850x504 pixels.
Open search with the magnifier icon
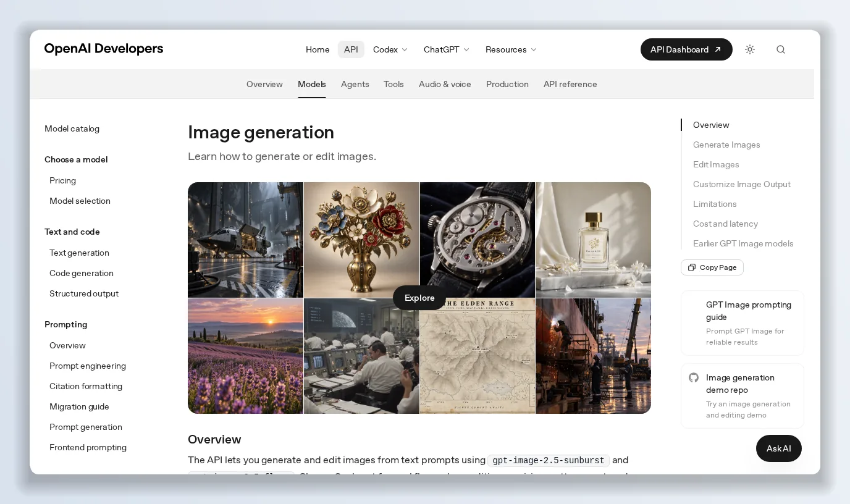(781, 49)
